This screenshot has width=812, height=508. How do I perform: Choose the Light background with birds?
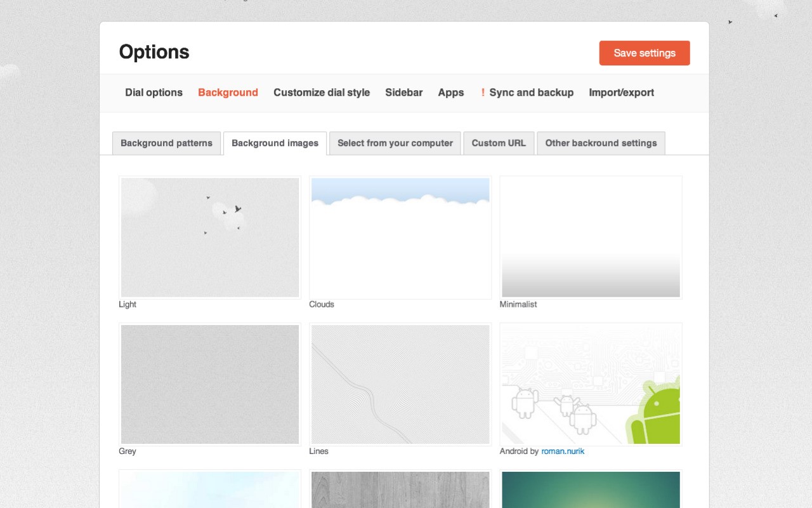point(210,237)
